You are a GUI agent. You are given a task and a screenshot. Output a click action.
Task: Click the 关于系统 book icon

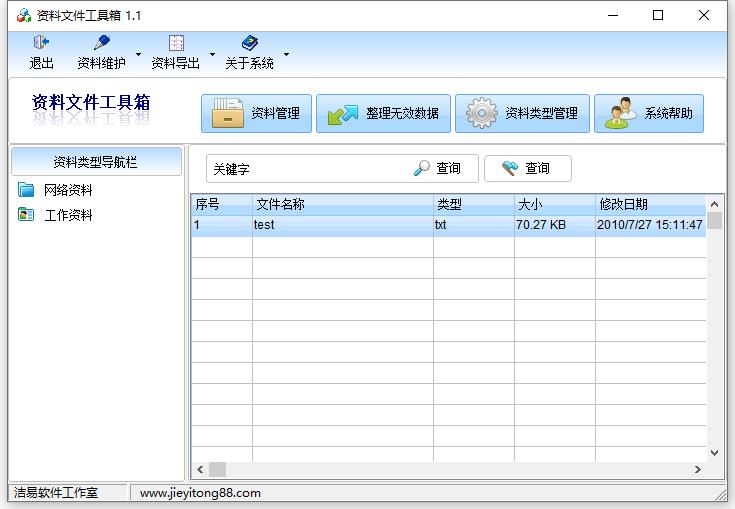coord(249,43)
